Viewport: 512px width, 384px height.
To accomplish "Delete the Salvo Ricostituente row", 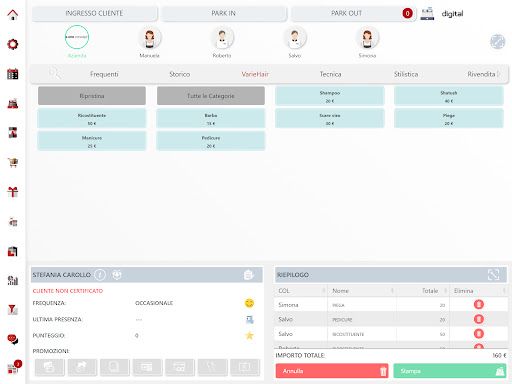I will pos(479,334).
